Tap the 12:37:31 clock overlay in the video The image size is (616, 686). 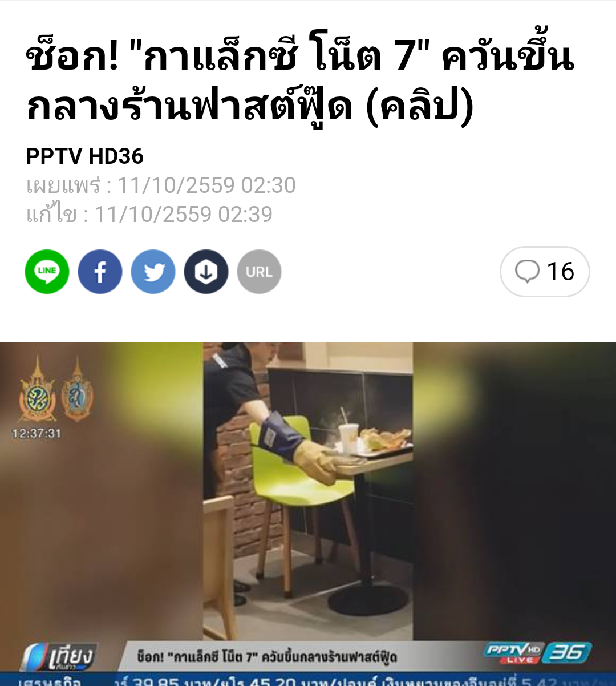click(x=37, y=434)
